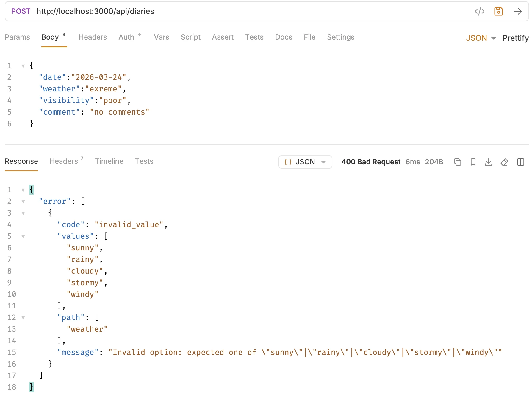532x393 pixels.
Task: Click the "invalid_value" code value
Action: coord(129,225)
